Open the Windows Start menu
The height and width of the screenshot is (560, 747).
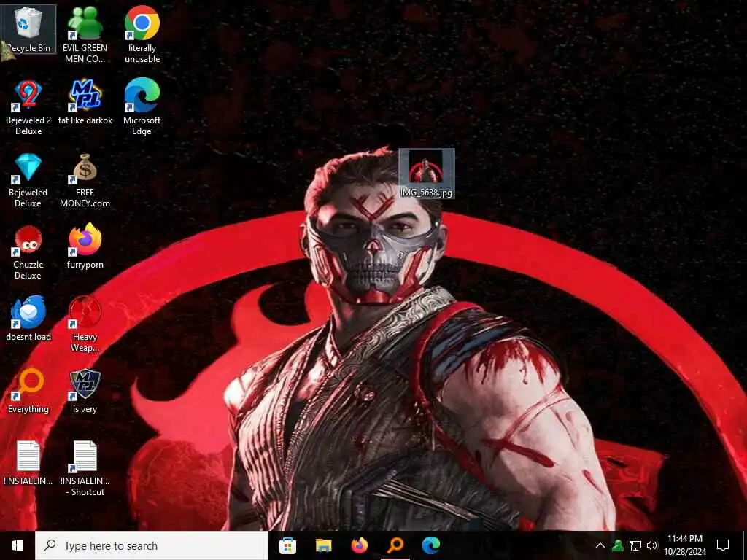tap(18, 545)
